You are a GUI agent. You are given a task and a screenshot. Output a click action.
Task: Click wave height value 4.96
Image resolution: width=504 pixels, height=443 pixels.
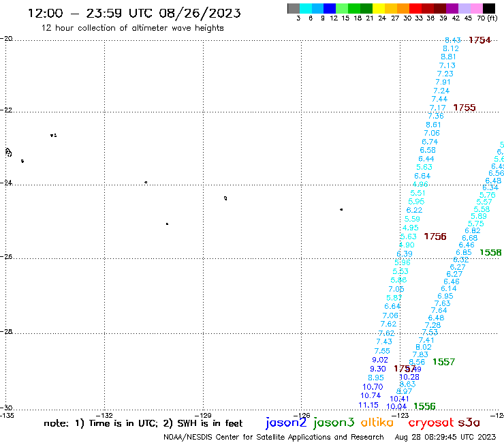pos(420,184)
